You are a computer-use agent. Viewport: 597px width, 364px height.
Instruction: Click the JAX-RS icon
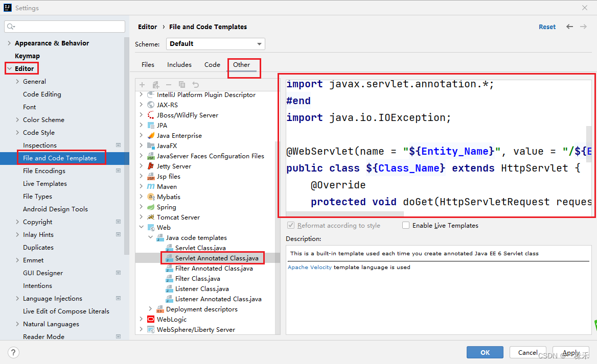pyautogui.click(x=151, y=105)
